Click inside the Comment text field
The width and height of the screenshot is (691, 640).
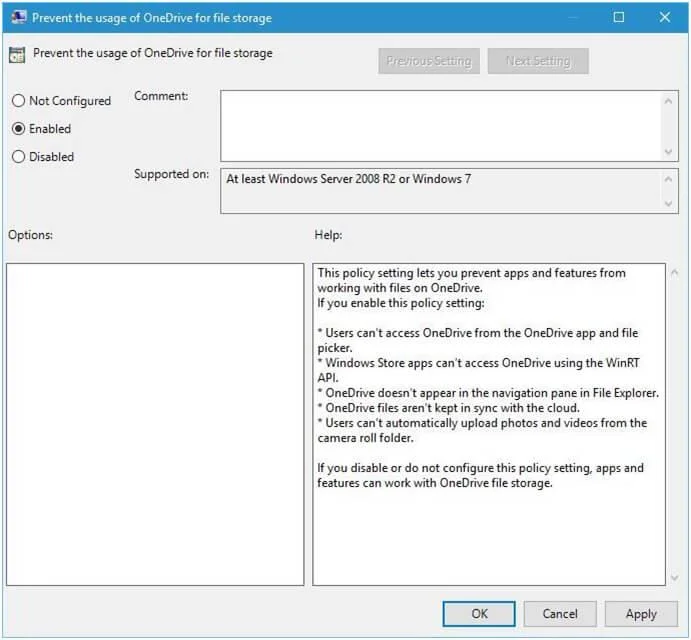pos(441,126)
